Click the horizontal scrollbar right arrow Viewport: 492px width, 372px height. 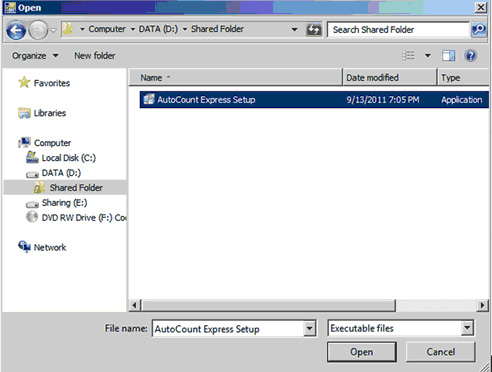coord(482,305)
